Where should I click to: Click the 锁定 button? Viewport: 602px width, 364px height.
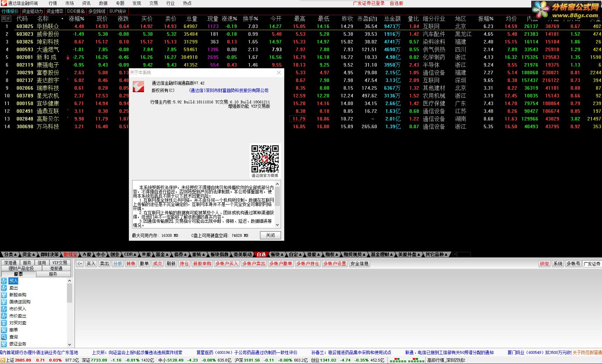[545, 264]
